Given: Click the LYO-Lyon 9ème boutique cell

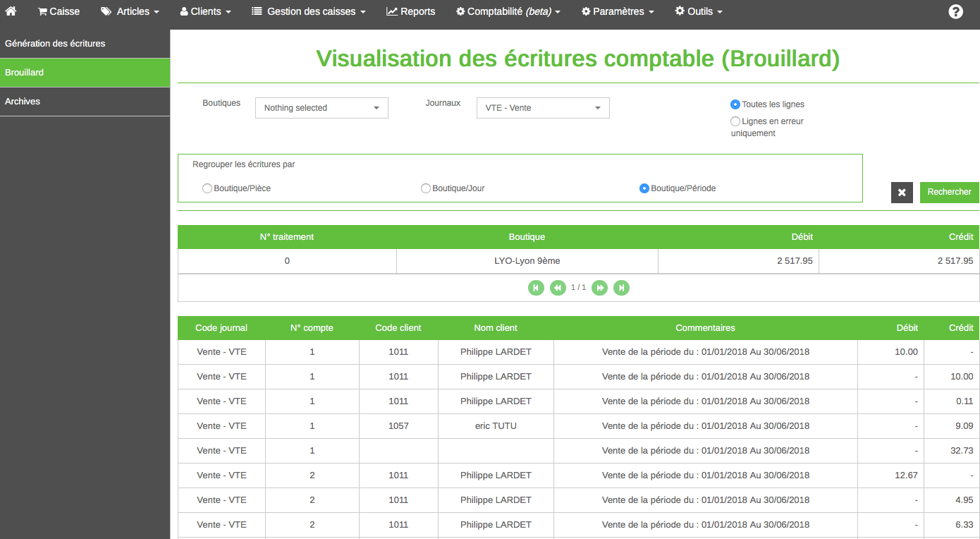Looking at the screenshot, I should click(527, 261).
